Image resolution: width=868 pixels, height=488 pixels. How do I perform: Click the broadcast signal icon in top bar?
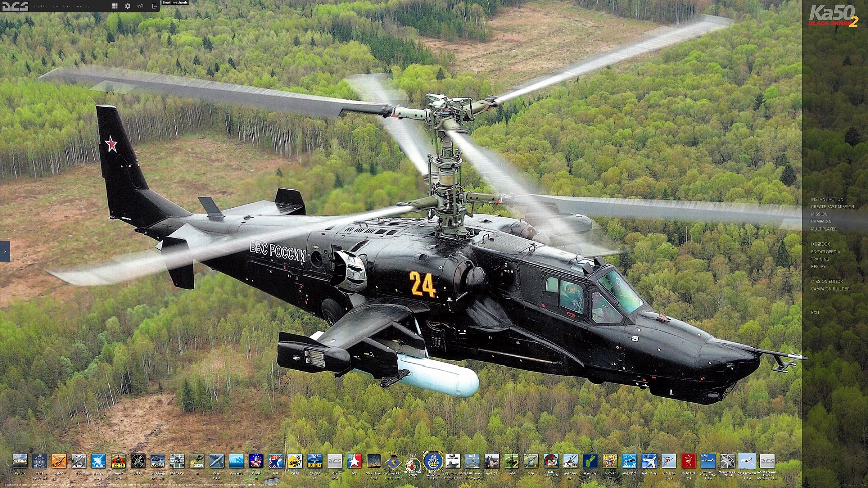(x=140, y=6)
